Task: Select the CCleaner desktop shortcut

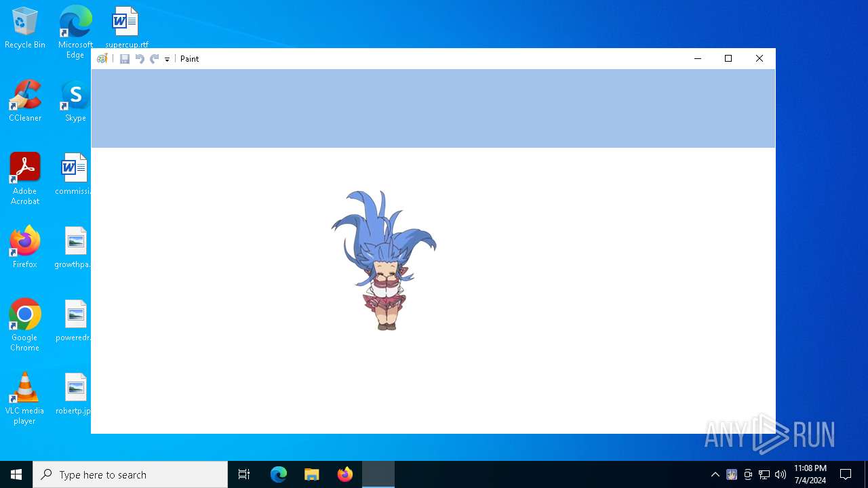Action: [25, 102]
